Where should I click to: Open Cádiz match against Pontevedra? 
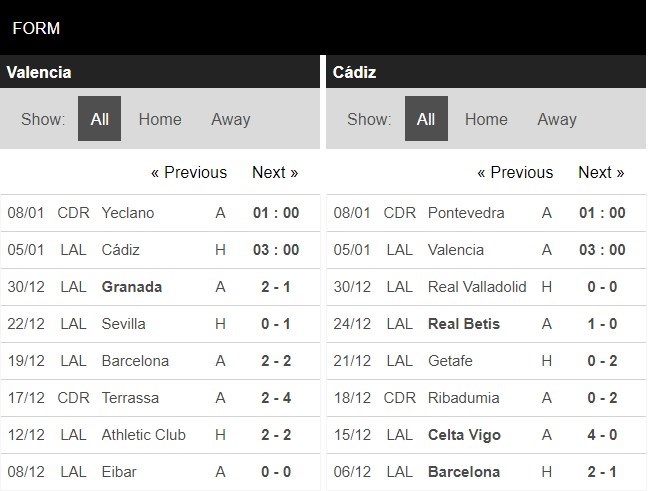point(486,213)
